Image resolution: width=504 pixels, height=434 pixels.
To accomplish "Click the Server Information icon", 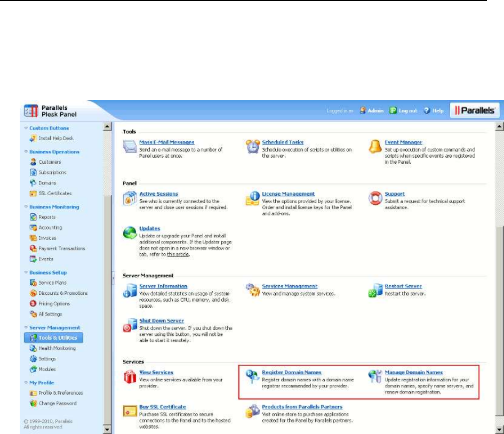I will point(130,291).
